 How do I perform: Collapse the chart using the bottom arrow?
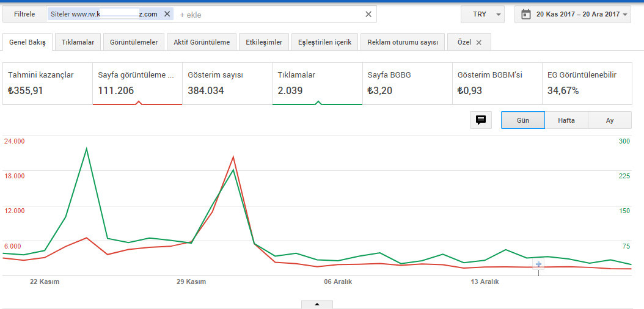[x=317, y=305]
